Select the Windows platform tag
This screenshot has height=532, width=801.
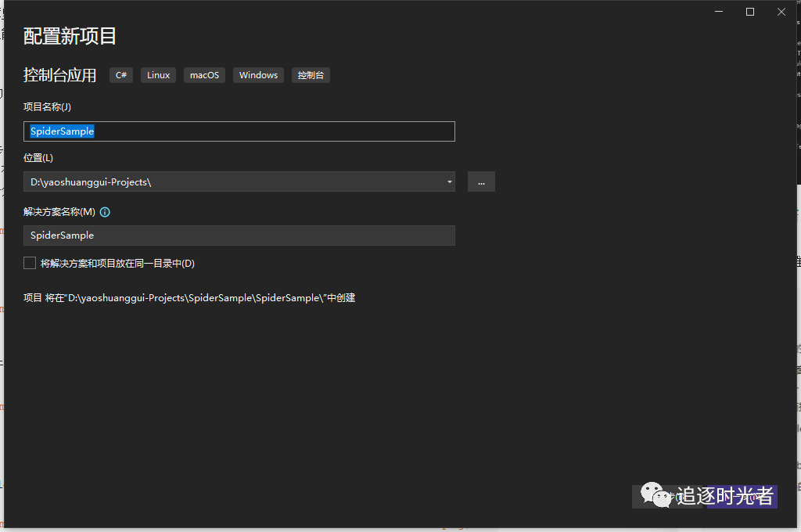click(x=258, y=74)
